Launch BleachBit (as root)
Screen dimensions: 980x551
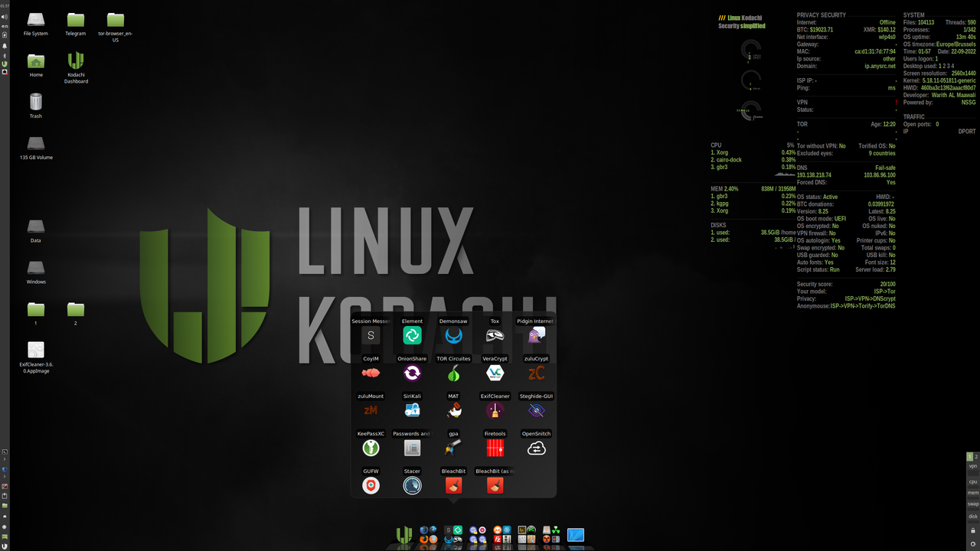click(x=495, y=485)
